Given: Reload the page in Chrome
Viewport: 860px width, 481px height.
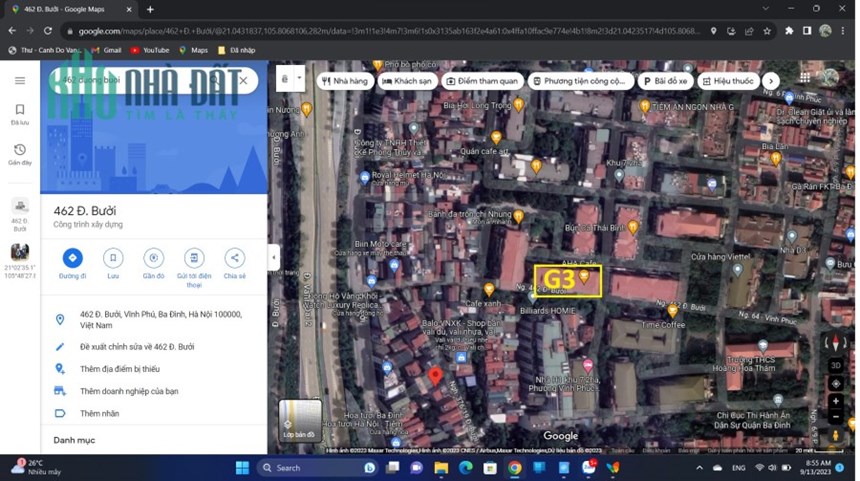Looking at the screenshot, I should pos(48,31).
